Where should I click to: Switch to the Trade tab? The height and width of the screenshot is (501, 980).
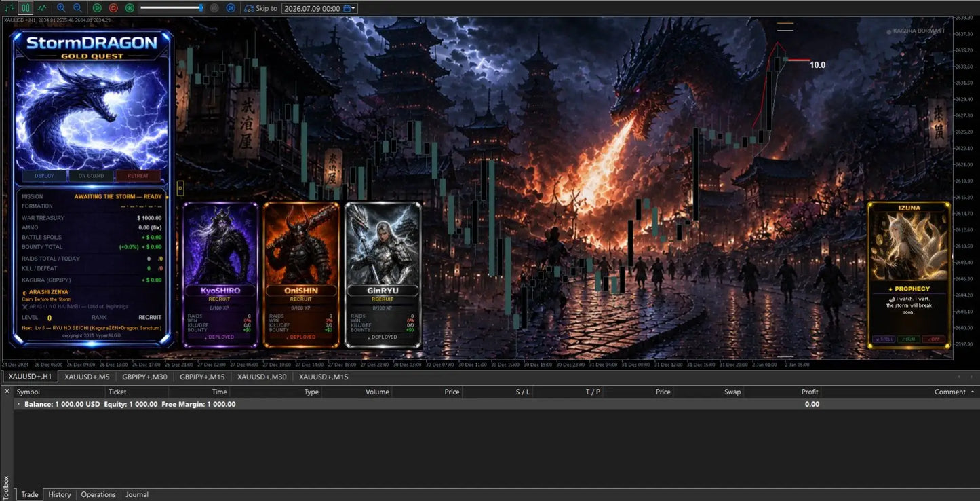(x=30, y=494)
